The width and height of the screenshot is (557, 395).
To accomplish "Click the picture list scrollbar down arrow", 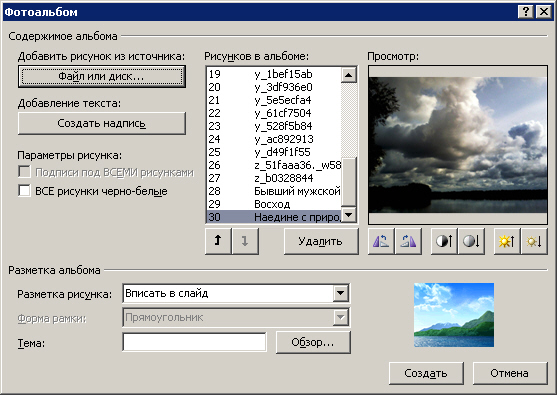I will tap(348, 215).
